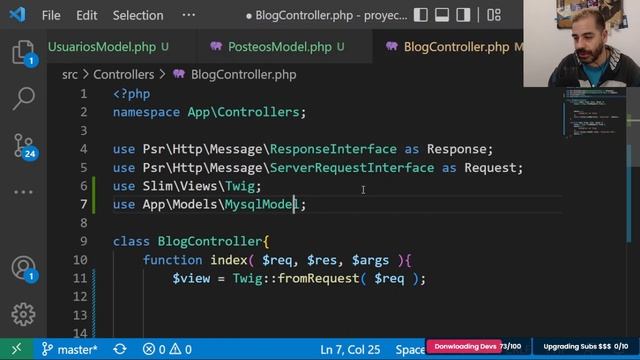Click the code minimap
Image resolution: width=640 pixels, height=360 pixels.
(594, 114)
